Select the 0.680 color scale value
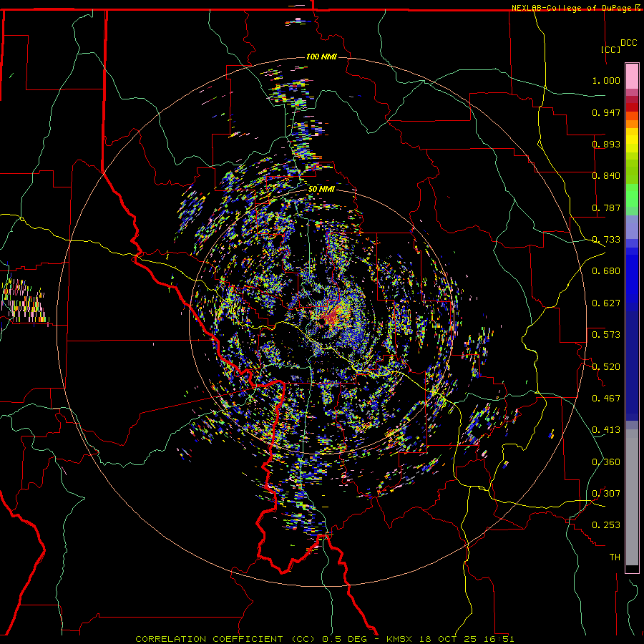Screen dimensions: 644x644 click(x=606, y=271)
